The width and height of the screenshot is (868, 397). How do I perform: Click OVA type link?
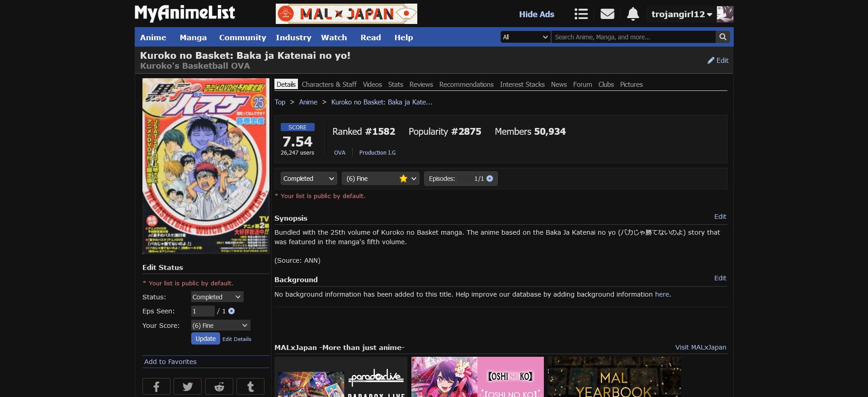340,153
